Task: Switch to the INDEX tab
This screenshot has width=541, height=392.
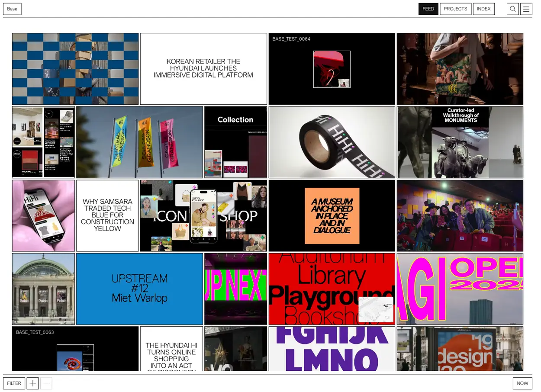Action: point(483,9)
